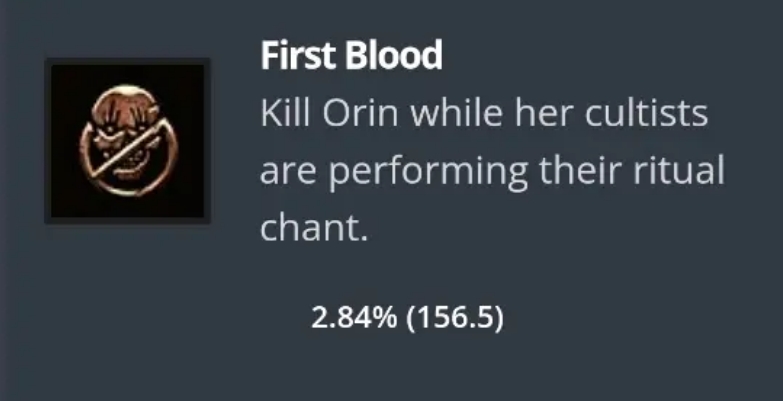Select the crossed-out skull face badge
Image resolution: width=783 pixels, height=401 pixels.
tap(126, 140)
